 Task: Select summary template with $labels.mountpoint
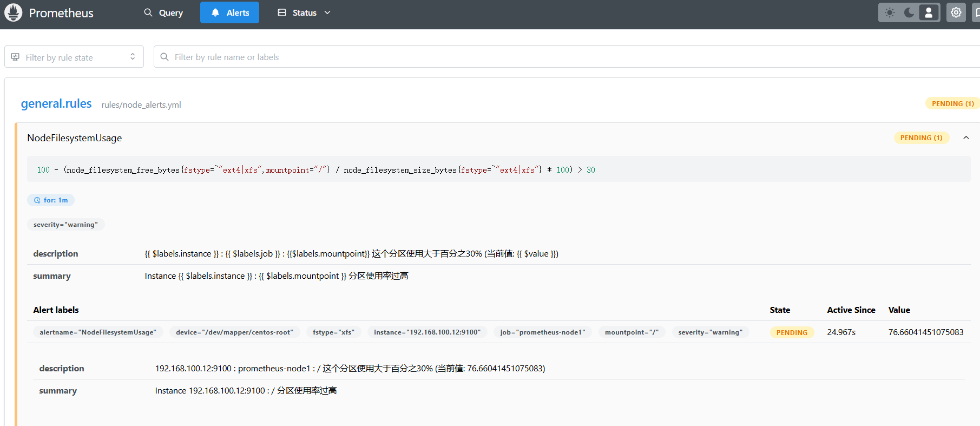[x=277, y=276]
